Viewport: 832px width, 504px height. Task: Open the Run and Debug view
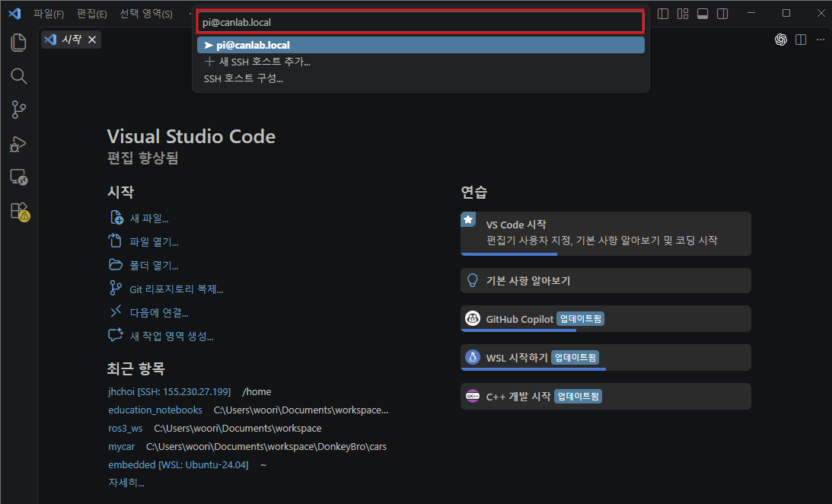coord(18,144)
